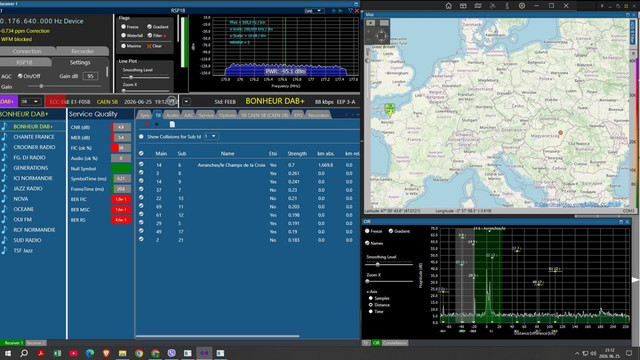This screenshot has width=640, height=360.
Task: Open Microsoft Edge from taskbar
Action: pyautogui.click(x=90, y=353)
